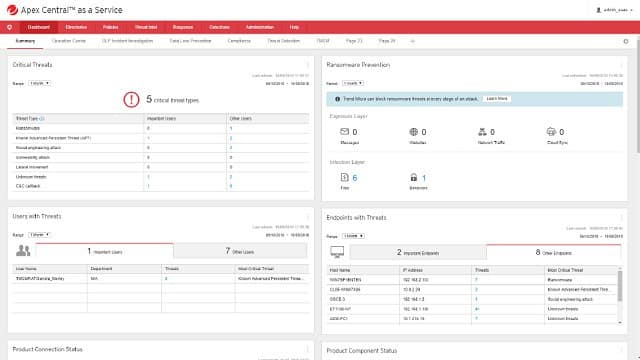Image resolution: width=640 pixels, height=360 pixels.
Task: Open the Policies menu
Action: tap(111, 27)
